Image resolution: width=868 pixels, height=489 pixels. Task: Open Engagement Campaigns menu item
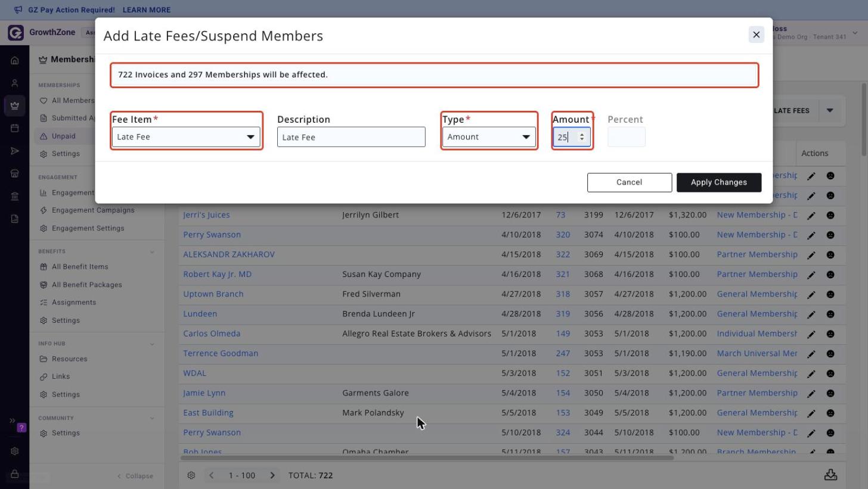(x=93, y=210)
